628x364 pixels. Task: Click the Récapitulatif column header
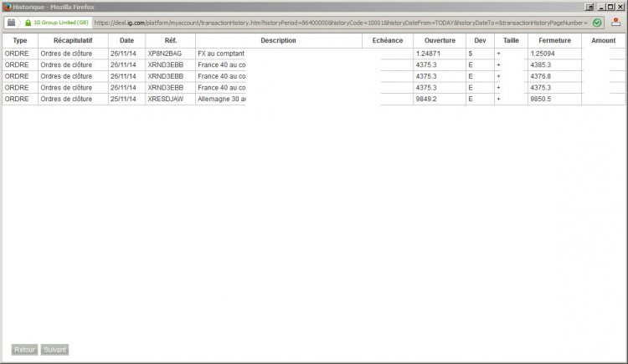(x=73, y=40)
